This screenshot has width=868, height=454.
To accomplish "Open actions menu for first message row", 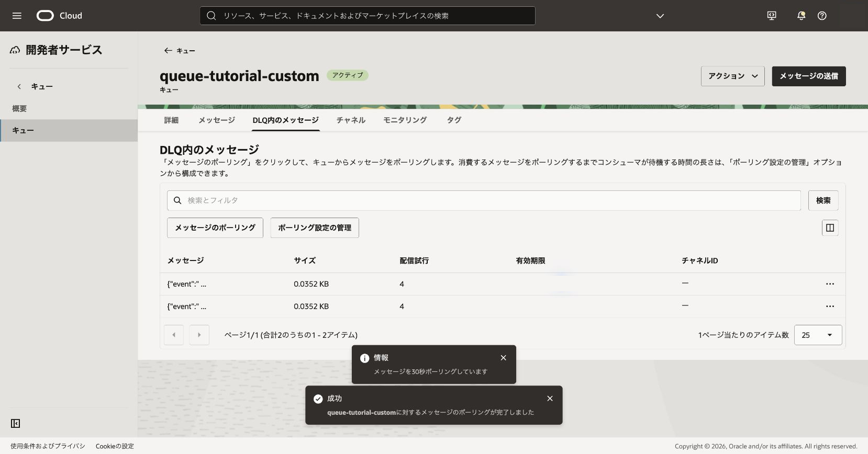I will tap(830, 284).
